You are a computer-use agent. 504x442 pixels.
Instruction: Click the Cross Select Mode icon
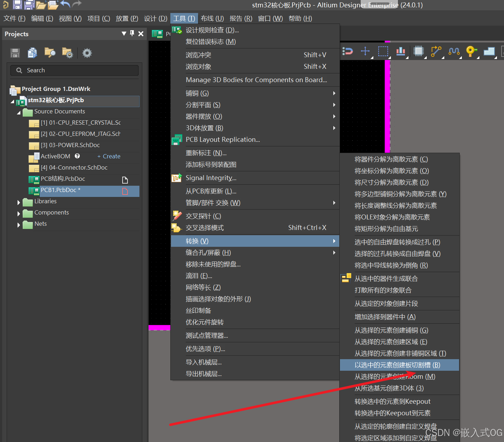tap(176, 228)
